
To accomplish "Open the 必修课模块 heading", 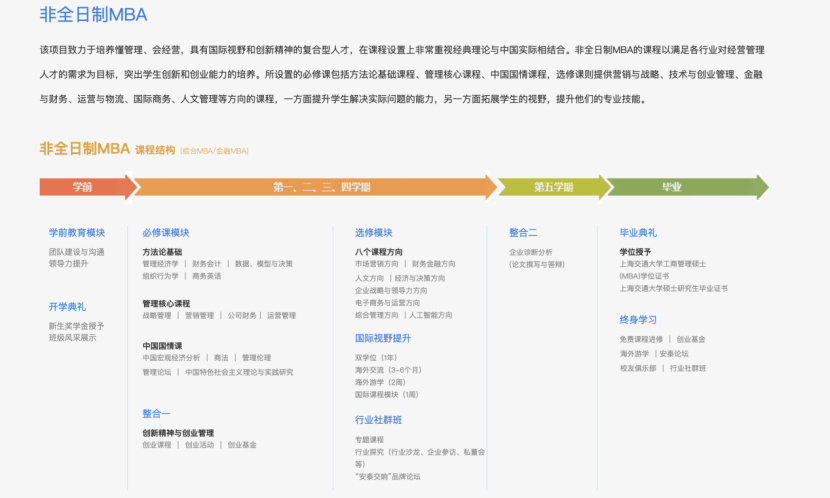I will (x=165, y=233).
